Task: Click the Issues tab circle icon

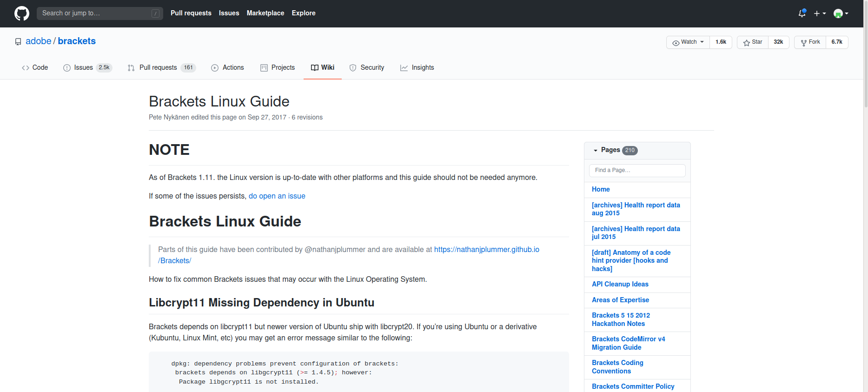Action: point(67,68)
